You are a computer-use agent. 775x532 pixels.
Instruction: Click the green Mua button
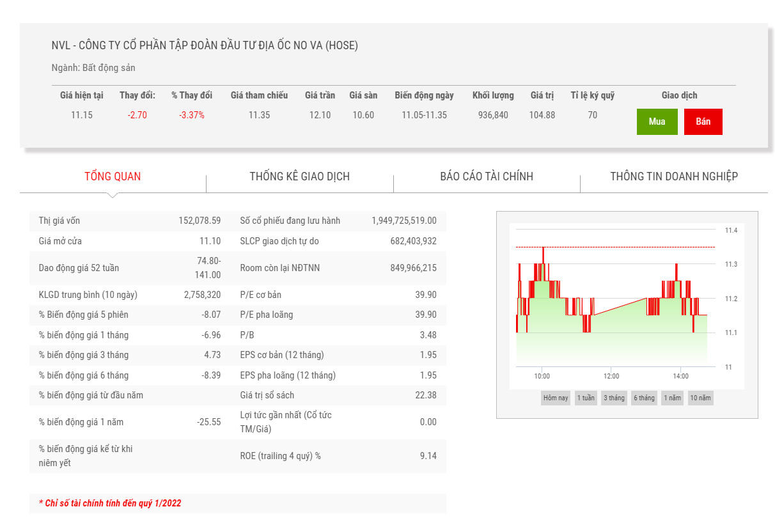pos(657,121)
